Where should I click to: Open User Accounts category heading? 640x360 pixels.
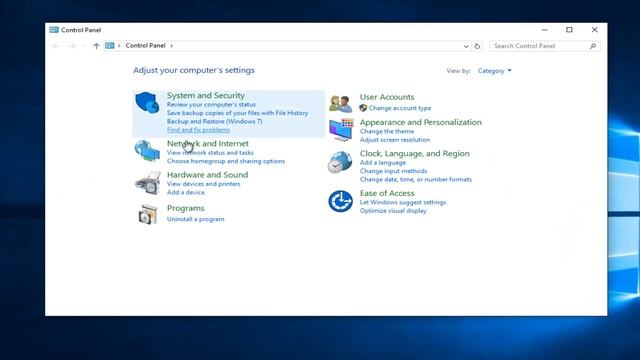(387, 97)
